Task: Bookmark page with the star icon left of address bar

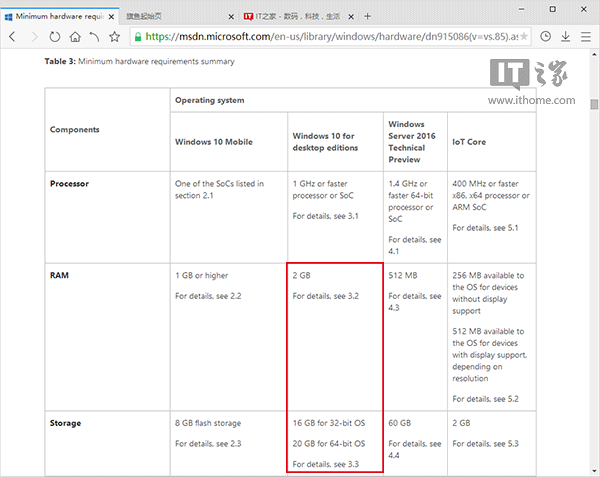Action: 114,37
